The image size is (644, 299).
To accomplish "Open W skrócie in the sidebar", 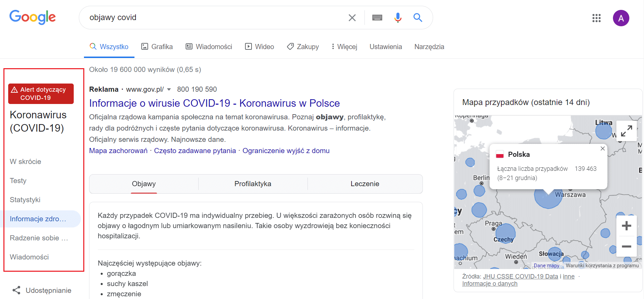I will tap(26, 162).
